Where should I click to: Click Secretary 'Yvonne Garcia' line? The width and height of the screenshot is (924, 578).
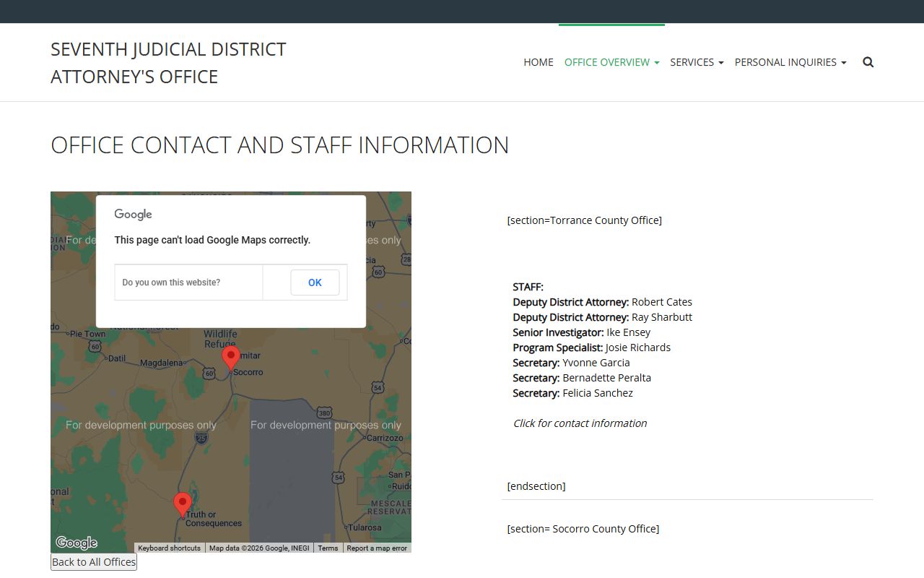tap(572, 363)
